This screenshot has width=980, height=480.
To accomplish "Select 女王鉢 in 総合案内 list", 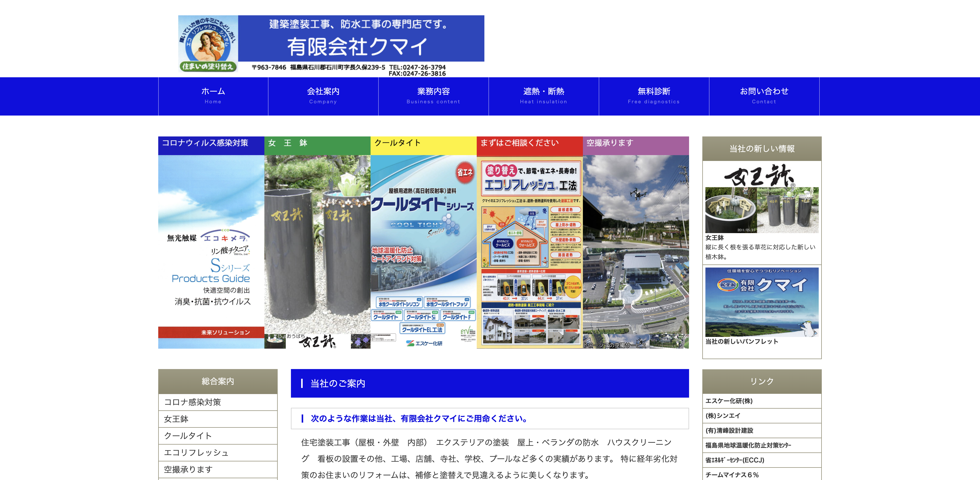I will (218, 419).
